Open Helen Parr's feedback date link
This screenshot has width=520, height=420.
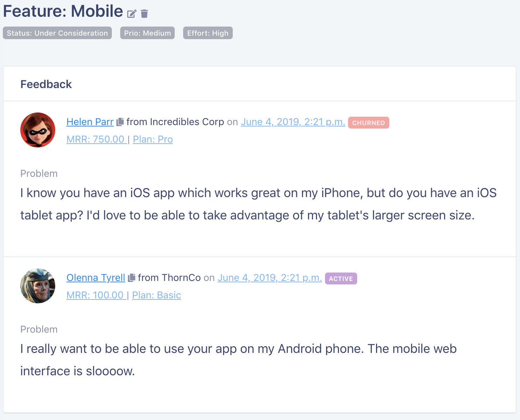pos(293,122)
